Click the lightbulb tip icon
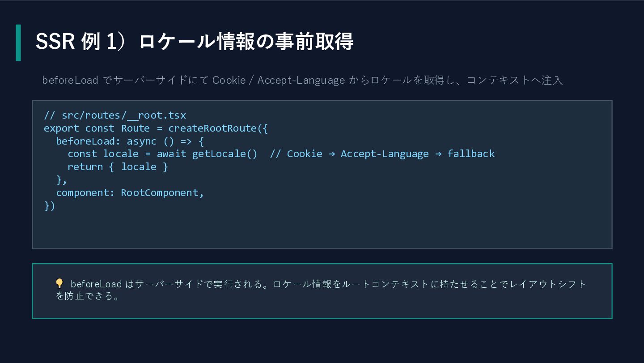 click(59, 283)
